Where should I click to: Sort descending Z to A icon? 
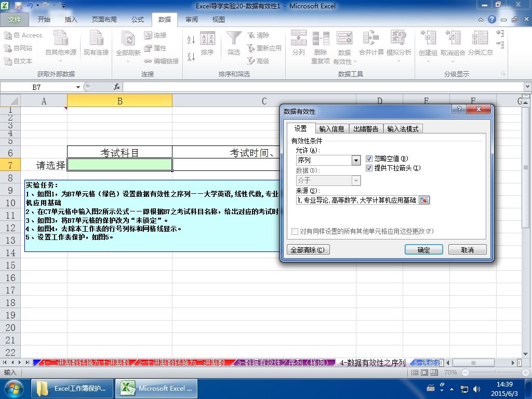click(191, 57)
